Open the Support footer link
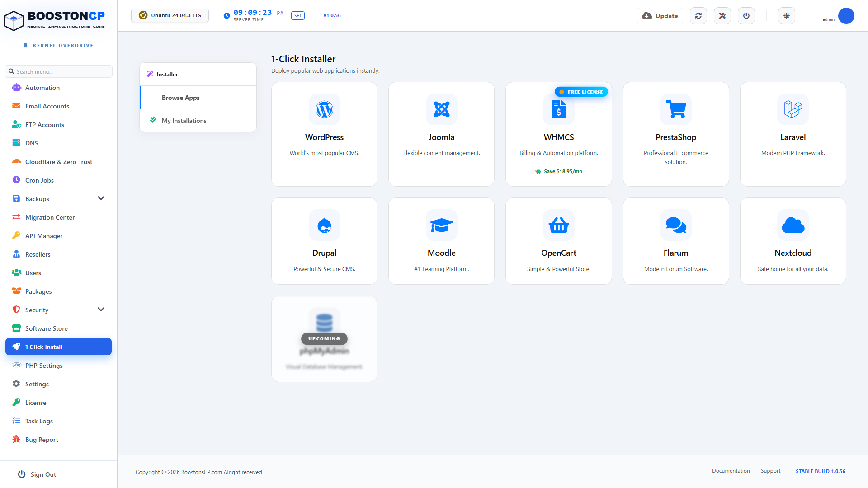Image resolution: width=868 pixels, height=488 pixels. click(770, 471)
